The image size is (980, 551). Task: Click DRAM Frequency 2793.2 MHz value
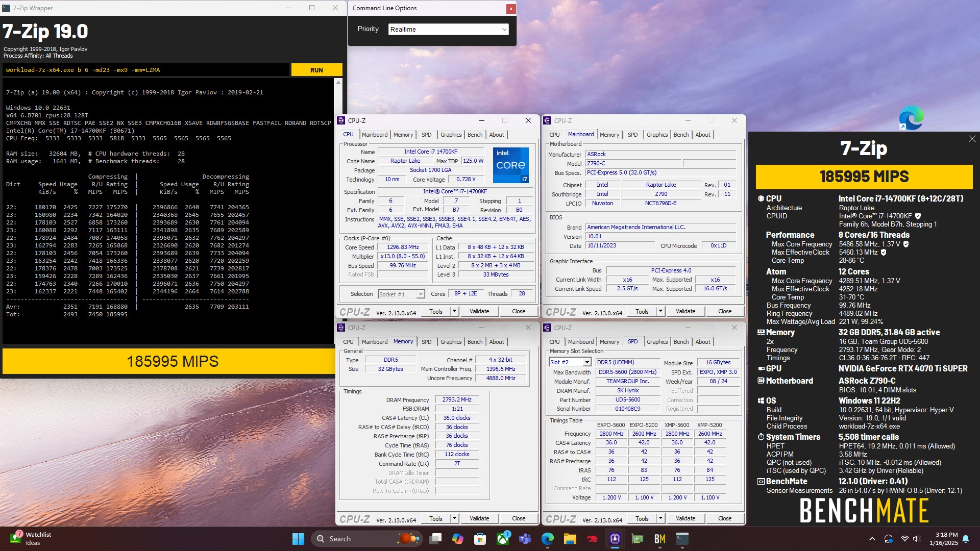[x=457, y=400]
